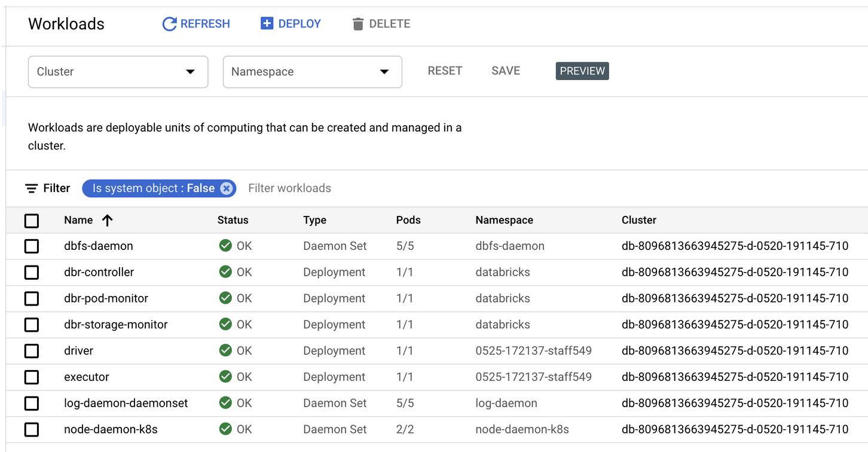Image resolution: width=868 pixels, height=452 pixels.
Task: Click the green OK icon for dbr-storage-monitor
Action: (x=225, y=324)
